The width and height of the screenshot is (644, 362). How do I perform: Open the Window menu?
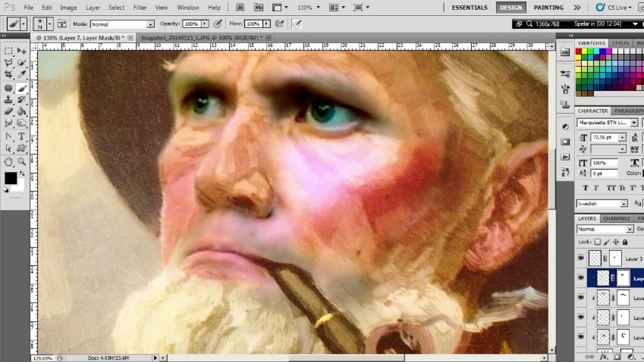188,8
